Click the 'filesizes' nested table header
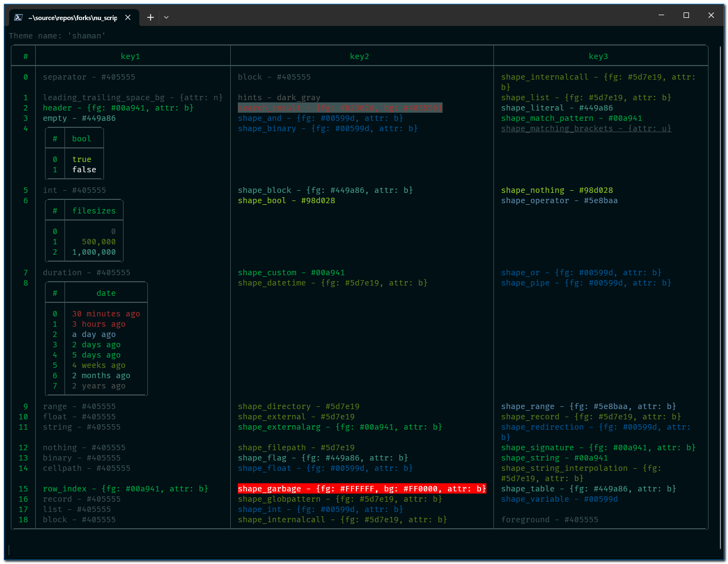This screenshot has height=564, width=728. [94, 211]
